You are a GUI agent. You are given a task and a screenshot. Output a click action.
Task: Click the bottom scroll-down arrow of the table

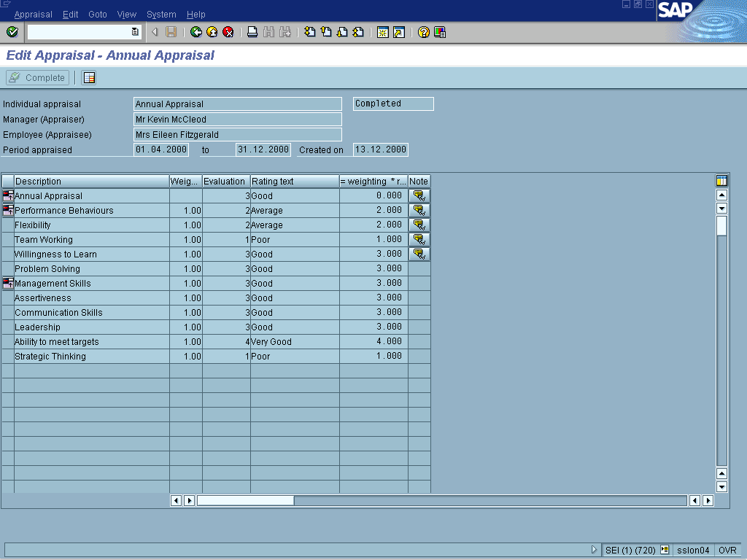point(721,486)
